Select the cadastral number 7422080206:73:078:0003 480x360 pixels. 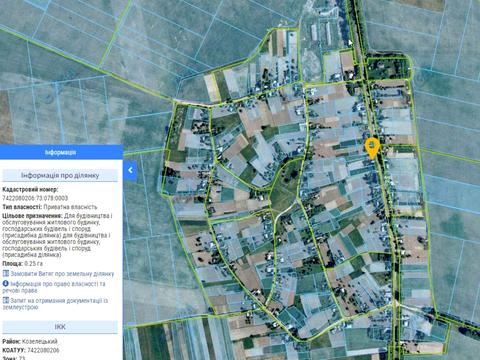click(x=35, y=198)
